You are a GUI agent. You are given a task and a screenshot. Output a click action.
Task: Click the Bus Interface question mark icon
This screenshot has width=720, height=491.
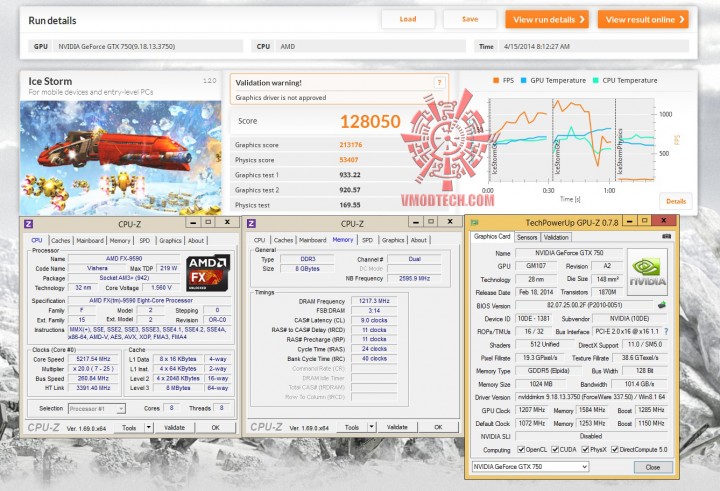[x=666, y=331]
